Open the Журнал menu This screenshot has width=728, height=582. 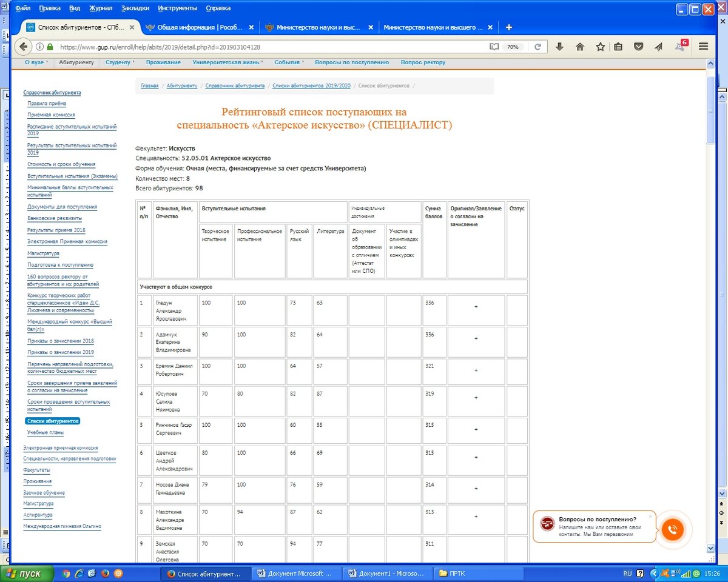(101, 8)
